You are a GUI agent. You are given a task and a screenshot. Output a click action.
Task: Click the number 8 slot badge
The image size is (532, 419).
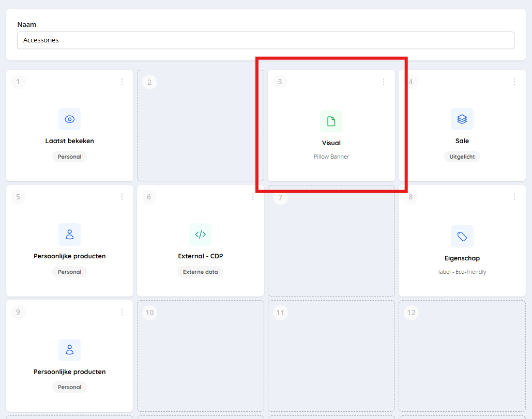pyautogui.click(x=411, y=197)
